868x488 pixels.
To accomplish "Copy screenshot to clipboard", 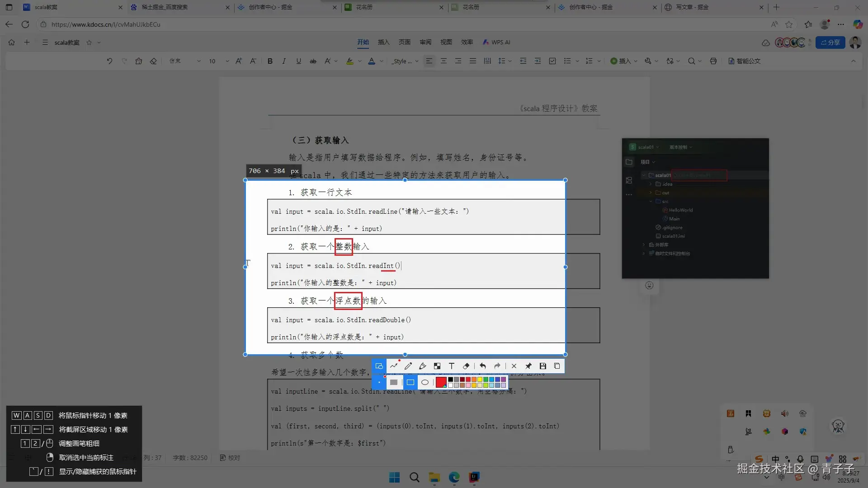I will (x=557, y=366).
